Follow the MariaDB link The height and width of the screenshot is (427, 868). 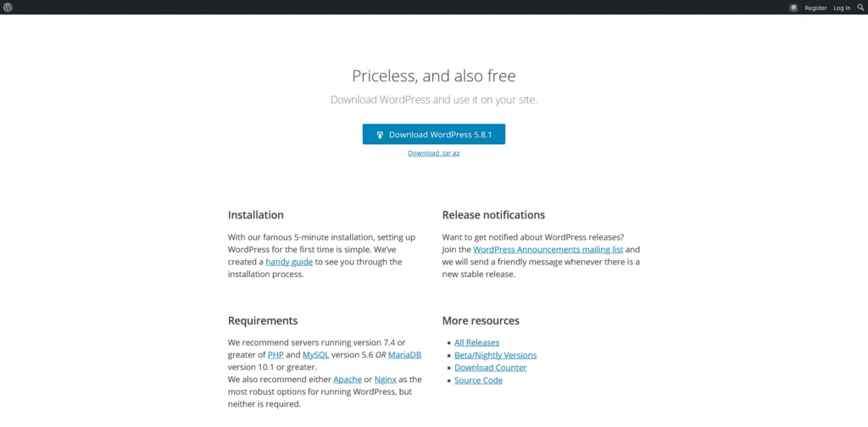tap(404, 354)
